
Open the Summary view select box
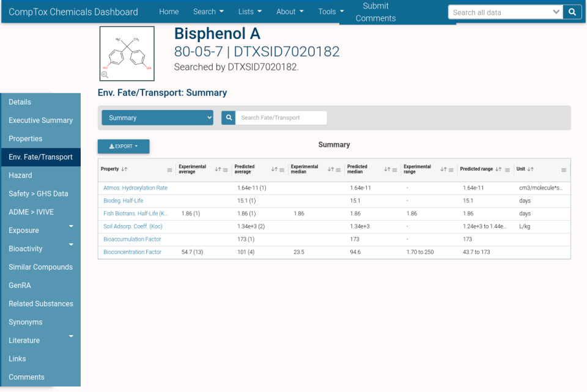pos(158,117)
